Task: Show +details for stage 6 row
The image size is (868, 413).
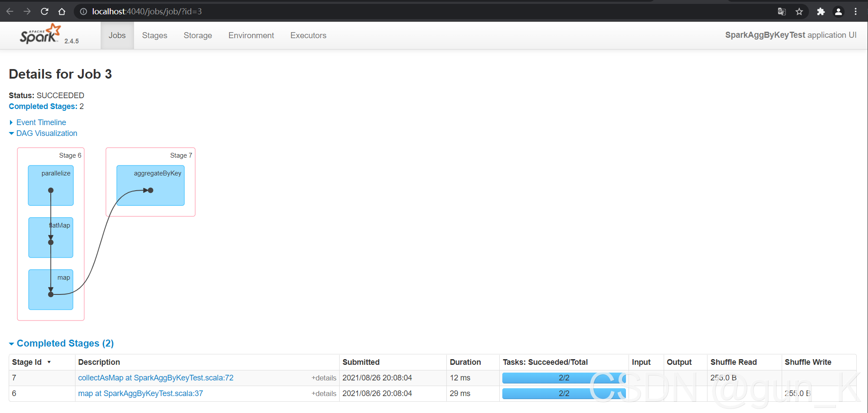Action: [324, 394]
